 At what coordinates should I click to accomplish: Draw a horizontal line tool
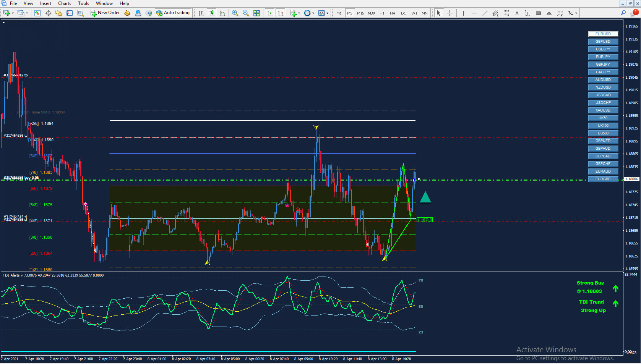(474, 13)
